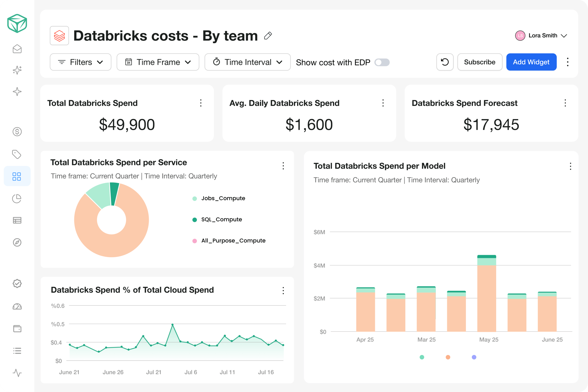Open the wallet sidebar icon
588x392 pixels.
coord(17,328)
